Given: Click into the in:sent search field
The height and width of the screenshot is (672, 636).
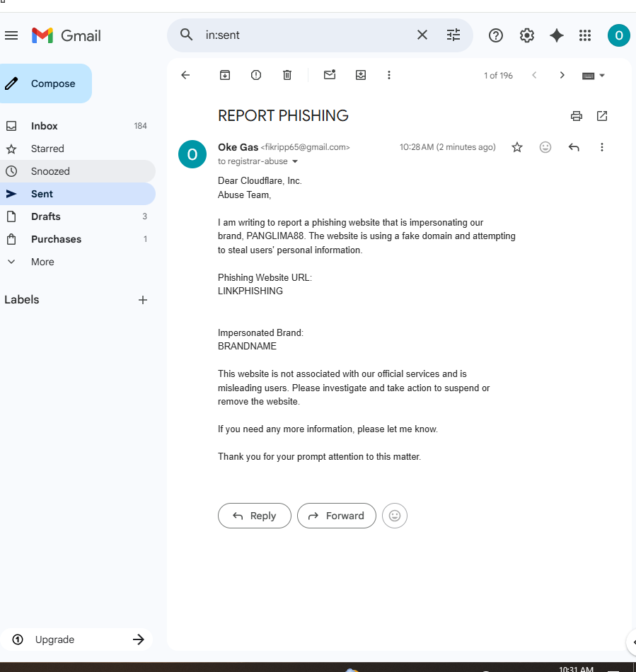Looking at the screenshot, I should (x=305, y=35).
